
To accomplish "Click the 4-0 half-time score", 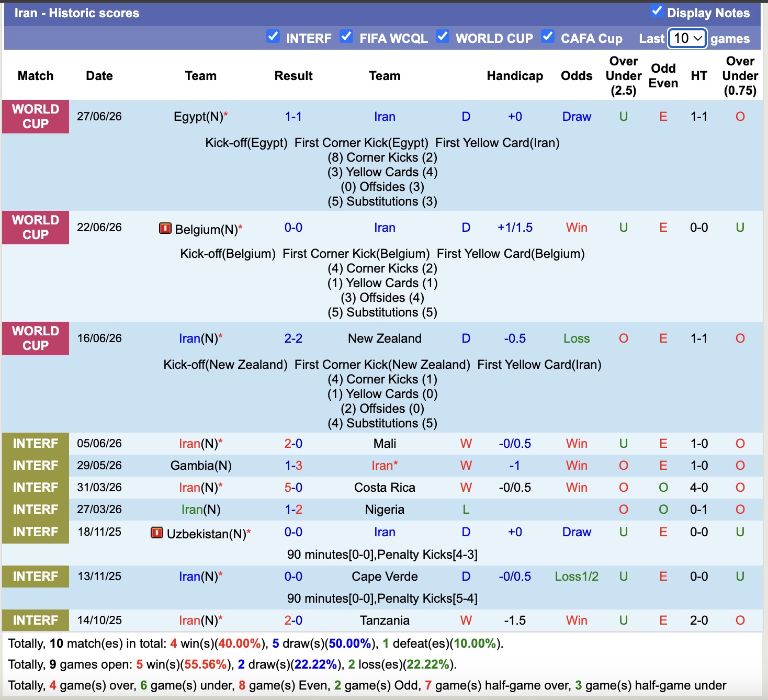I will (699, 488).
